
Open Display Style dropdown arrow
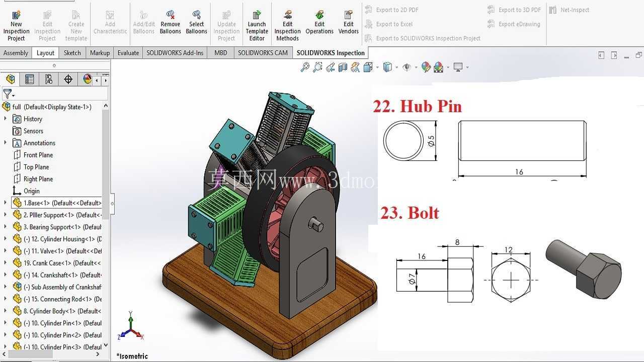pos(396,67)
